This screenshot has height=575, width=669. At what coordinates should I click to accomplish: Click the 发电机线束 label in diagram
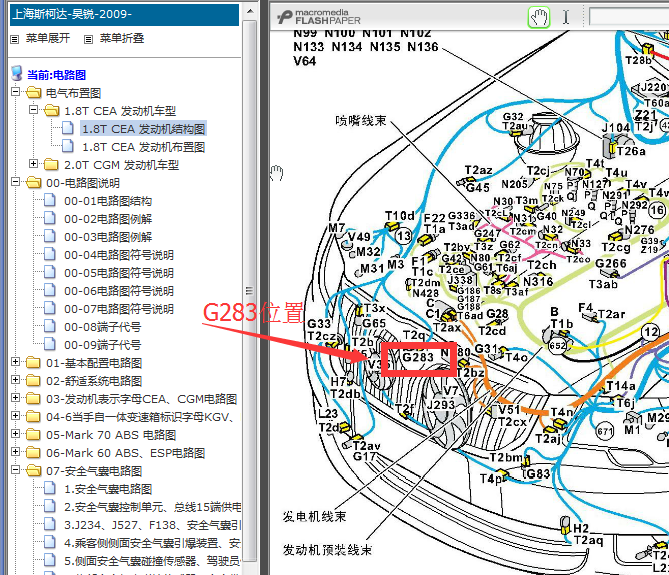(x=314, y=517)
